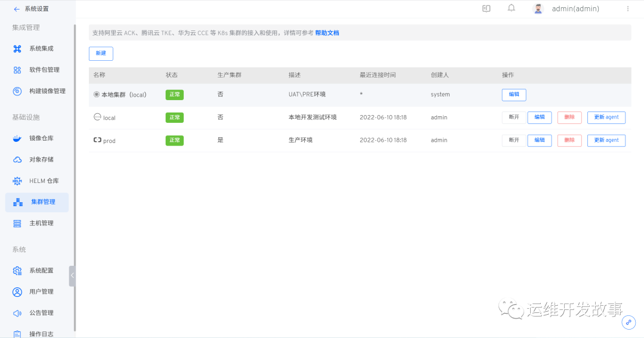644x338 pixels.
Task: Click the 镜像仓库 docker whale icon
Action: (x=17, y=138)
